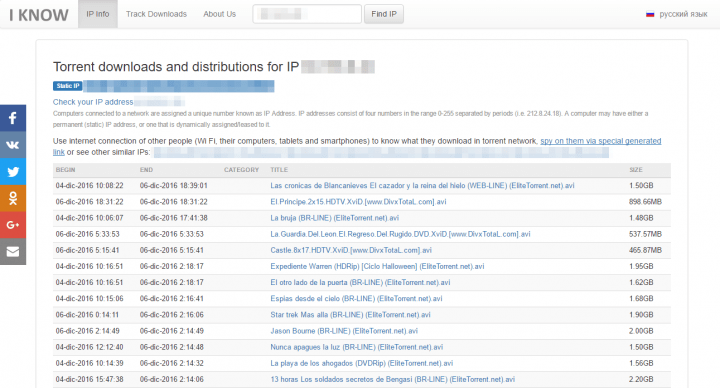This screenshot has width=720, height=388.
Task: Select the 1.48GB size cell
Action: pyautogui.click(x=641, y=218)
